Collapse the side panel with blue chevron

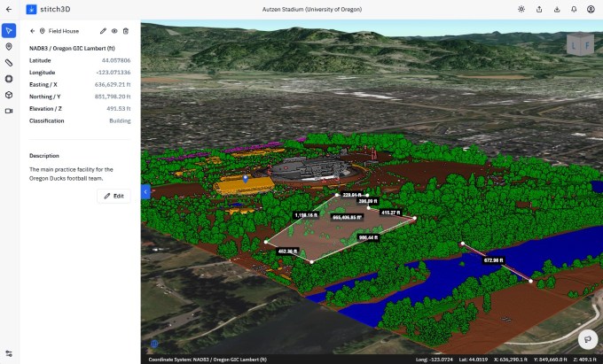[145, 191]
